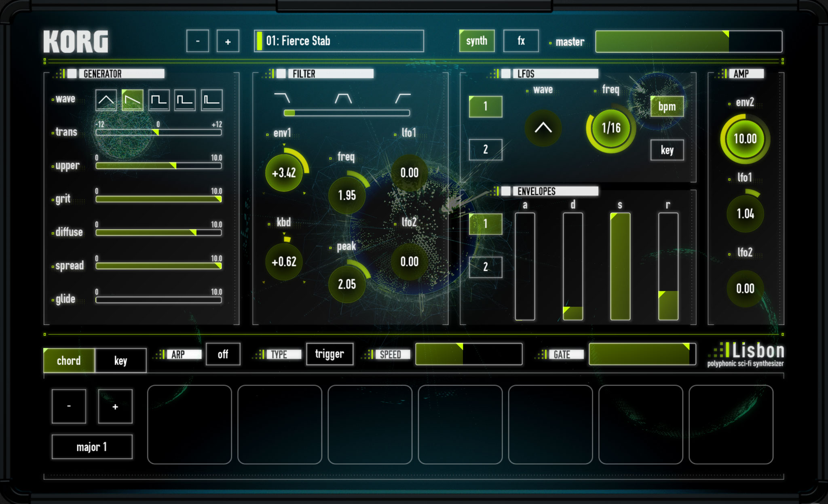828x504 pixels.
Task: Click the filter peak knob 2.05
Action: (x=347, y=285)
